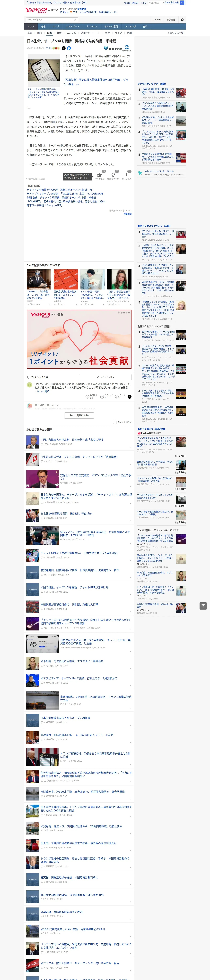Open settings gear icon in header

(x=182, y=19)
